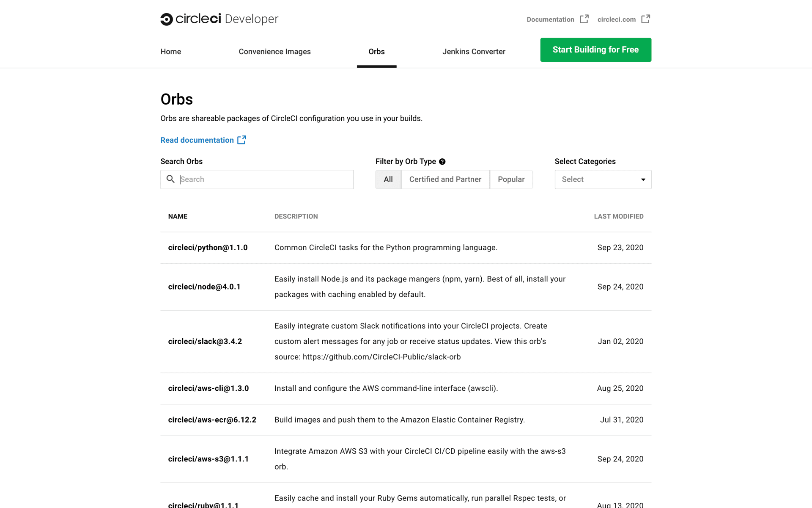Go to the Home tab

[x=171, y=52]
